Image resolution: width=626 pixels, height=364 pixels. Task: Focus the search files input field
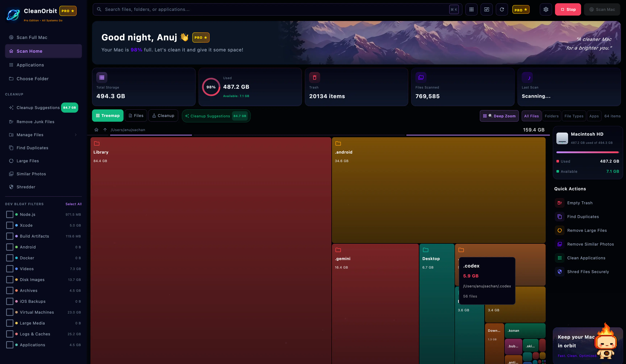[x=277, y=9]
